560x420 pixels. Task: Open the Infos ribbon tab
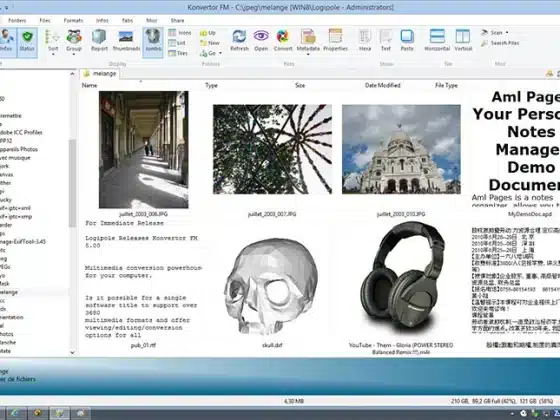102,21
